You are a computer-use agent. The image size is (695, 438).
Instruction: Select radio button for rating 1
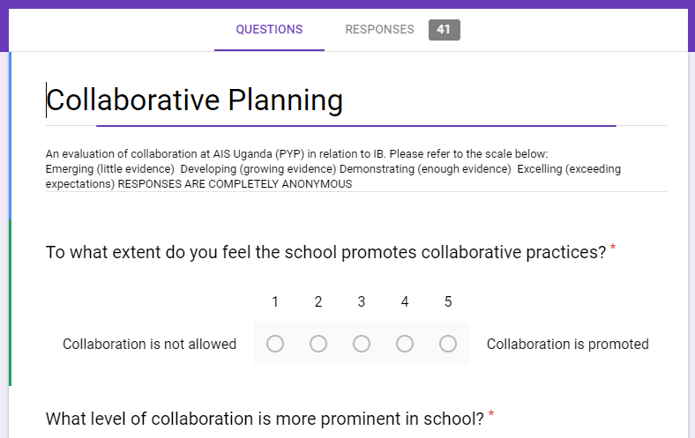[275, 344]
